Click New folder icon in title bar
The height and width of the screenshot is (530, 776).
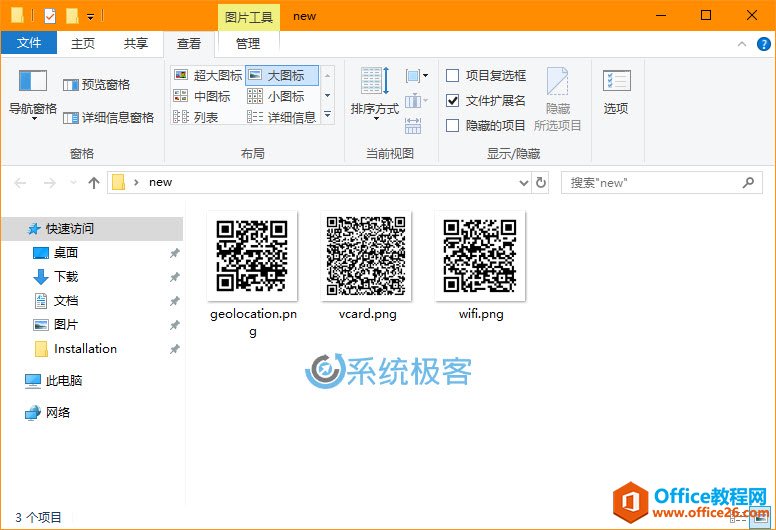click(72, 16)
